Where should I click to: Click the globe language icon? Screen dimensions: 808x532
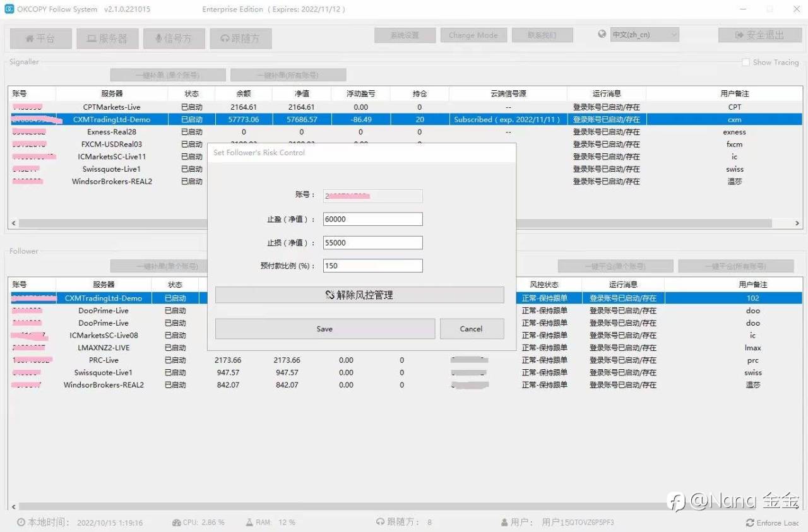(602, 34)
